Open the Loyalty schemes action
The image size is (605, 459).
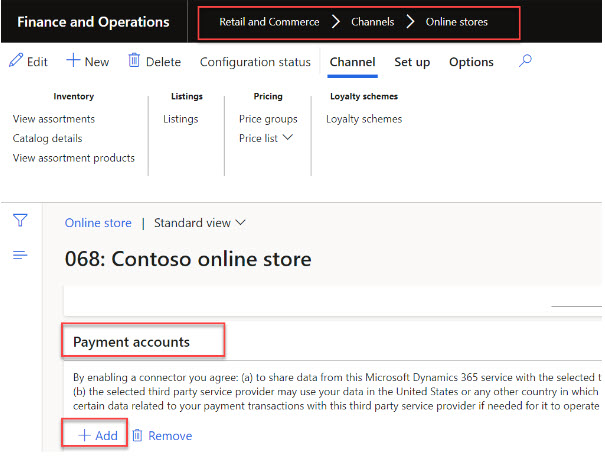point(364,119)
